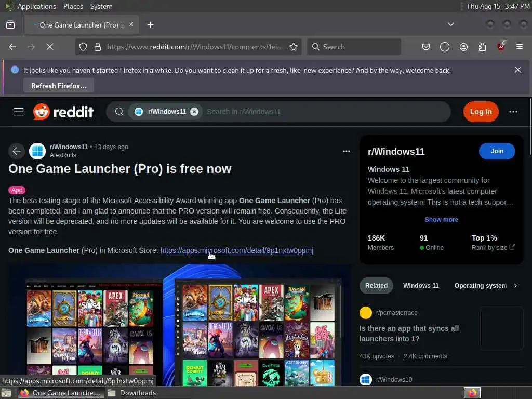The image size is (532, 399).
Task: Dismiss the Refresh Firefox notification bar
Action: 518,70
